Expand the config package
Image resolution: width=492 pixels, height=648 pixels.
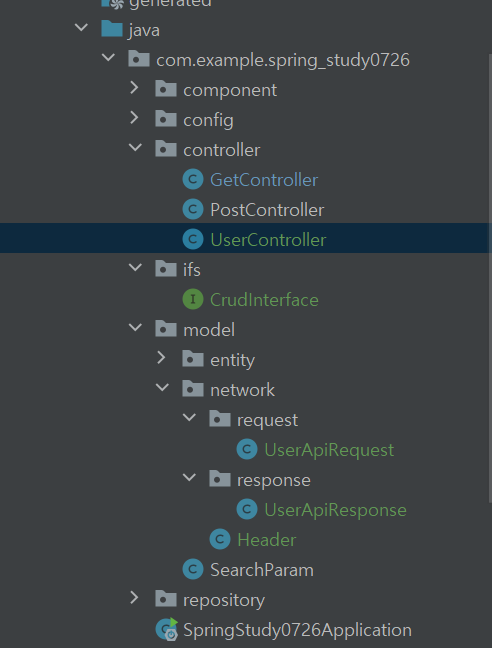tap(134, 118)
